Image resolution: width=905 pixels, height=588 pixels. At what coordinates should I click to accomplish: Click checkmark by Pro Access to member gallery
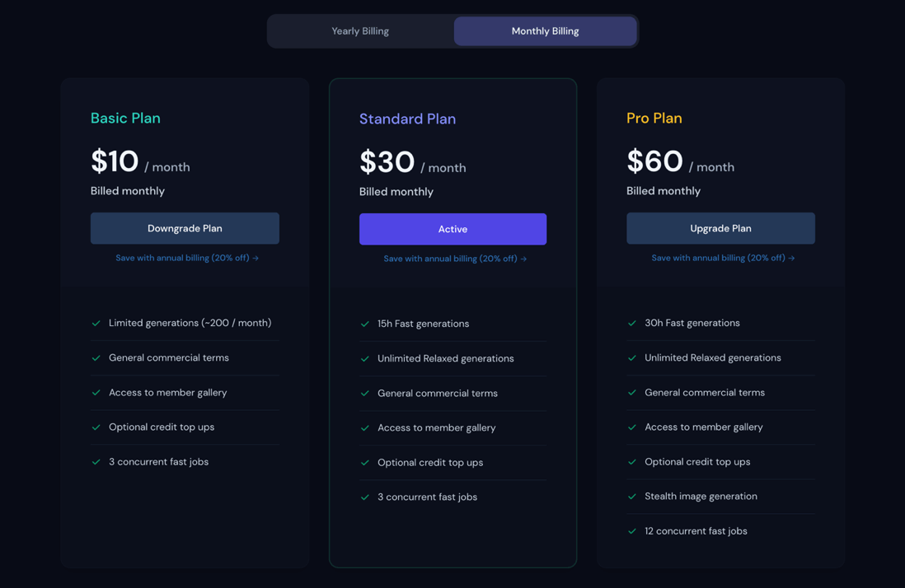coord(632,427)
